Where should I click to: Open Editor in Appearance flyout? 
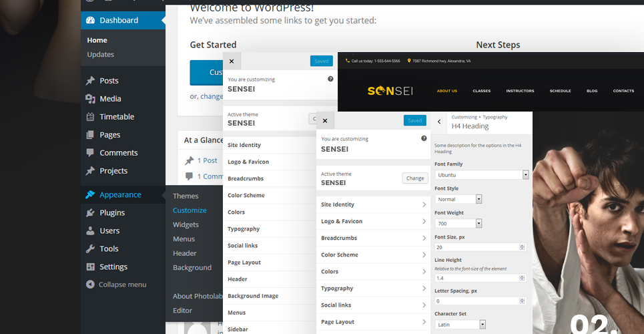182,311
